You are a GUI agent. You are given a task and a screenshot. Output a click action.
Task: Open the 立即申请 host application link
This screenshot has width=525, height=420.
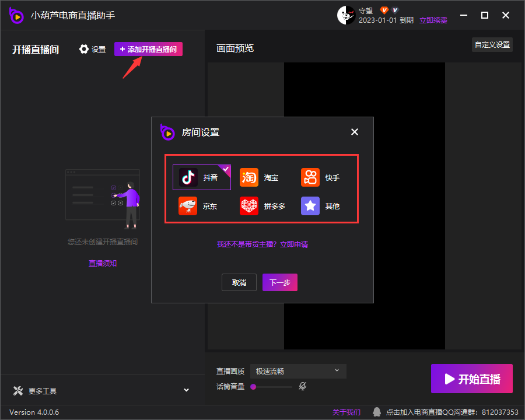[x=294, y=244]
